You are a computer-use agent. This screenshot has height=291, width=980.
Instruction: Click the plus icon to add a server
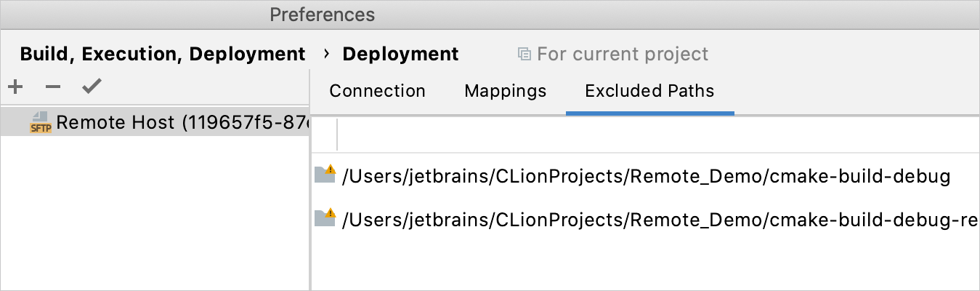(x=15, y=87)
